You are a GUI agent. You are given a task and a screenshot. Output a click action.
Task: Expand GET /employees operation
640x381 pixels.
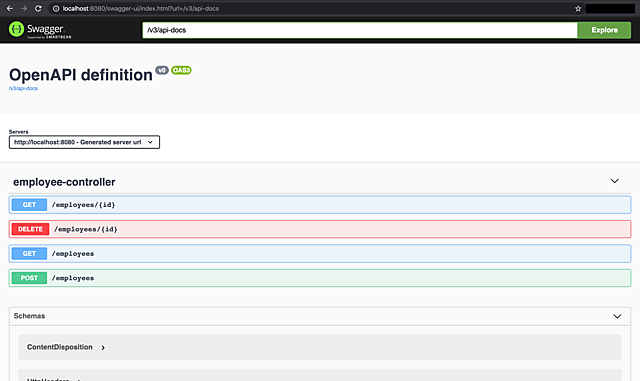pos(320,254)
